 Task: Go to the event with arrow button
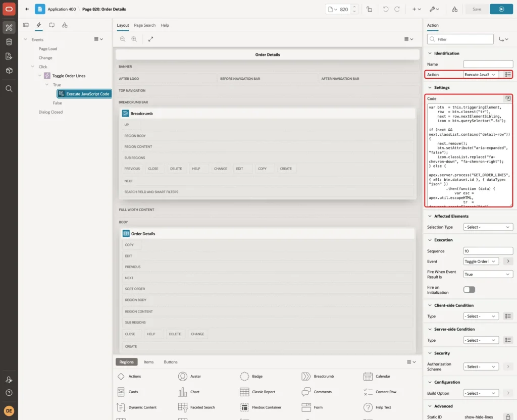[508, 261]
